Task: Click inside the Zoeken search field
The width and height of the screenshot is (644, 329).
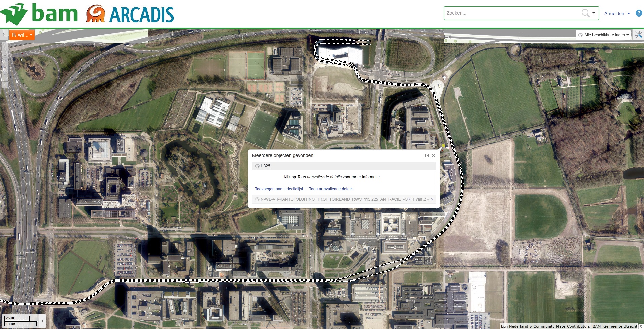Action: 512,13
